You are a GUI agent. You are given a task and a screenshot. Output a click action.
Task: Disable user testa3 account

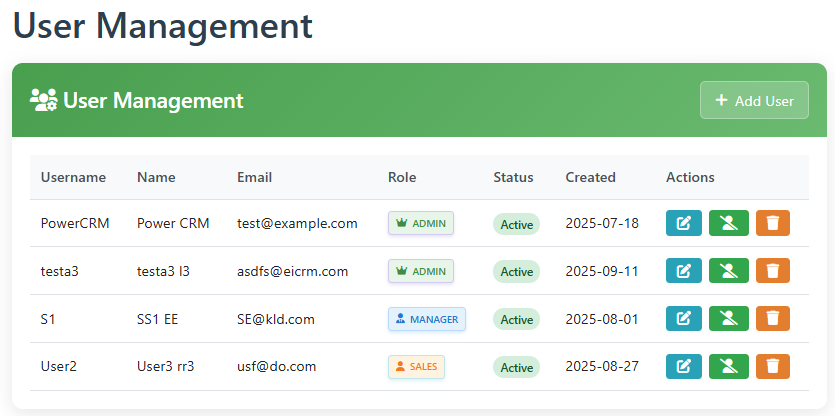[729, 271]
